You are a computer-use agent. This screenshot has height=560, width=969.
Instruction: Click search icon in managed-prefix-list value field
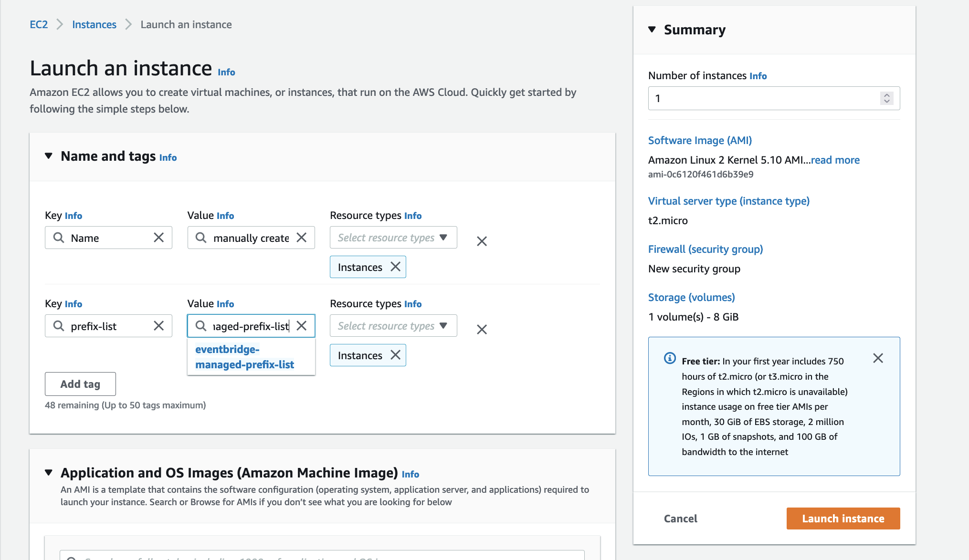click(201, 326)
